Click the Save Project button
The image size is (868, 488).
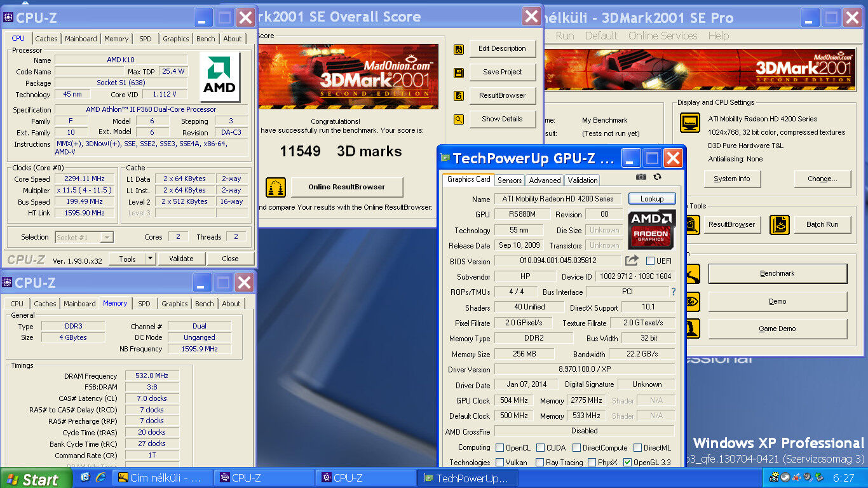tap(502, 72)
